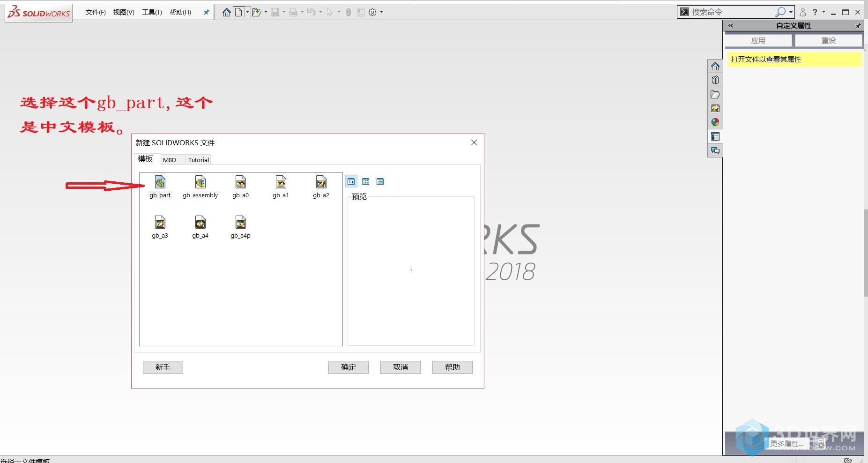Click the SOLIDWORKS logo
The width and height of the screenshot is (868, 463).
pos(39,12)
